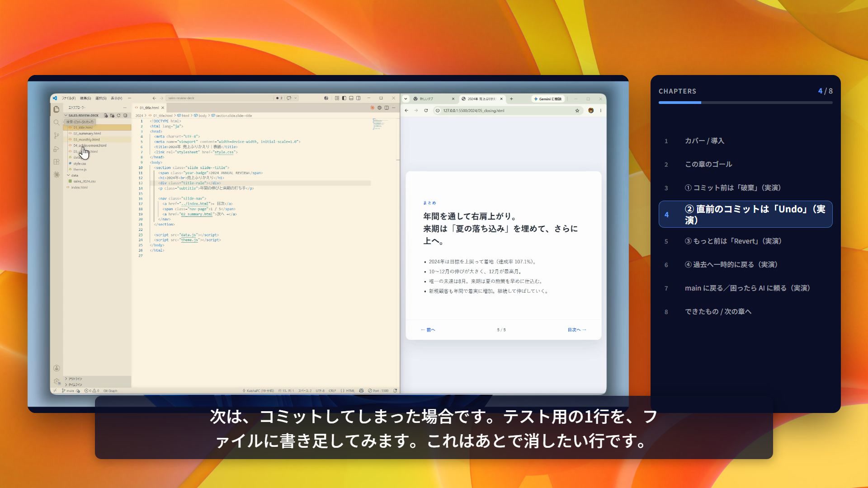The image size is (868, 488).
Task: Click the main branch indicator in status bar
Action: point(68,391)
